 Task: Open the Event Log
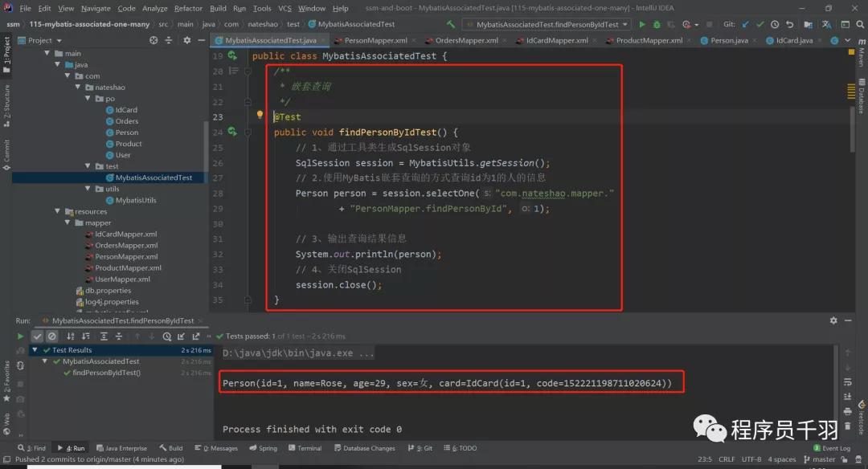(x=832, y=448)
